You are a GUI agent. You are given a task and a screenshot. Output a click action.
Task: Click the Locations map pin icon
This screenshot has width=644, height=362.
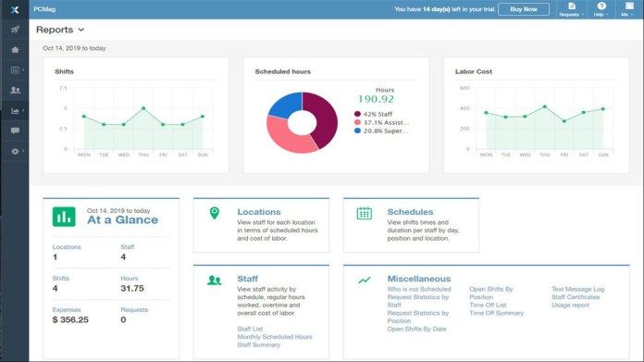pos(215,213)
